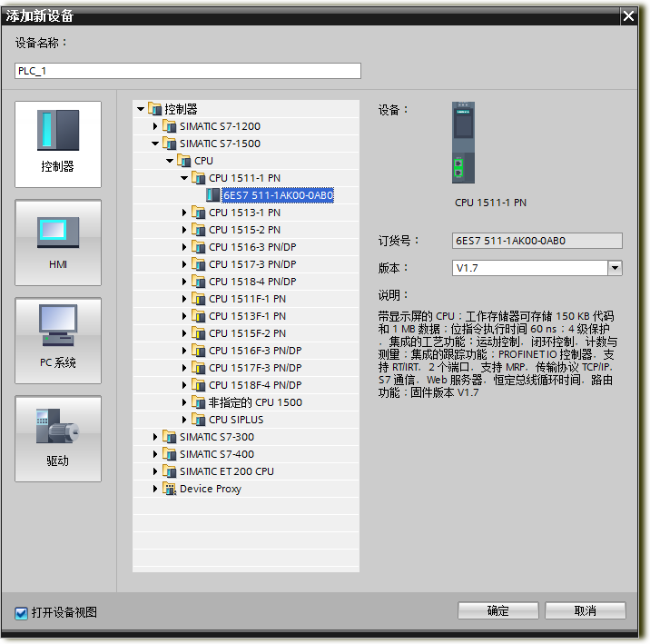Click the folder icon next to CPU 1516F-3 PN/DP
Image resolution: width=650 pixels, height=644 pixels.
[x=198, y=351]
